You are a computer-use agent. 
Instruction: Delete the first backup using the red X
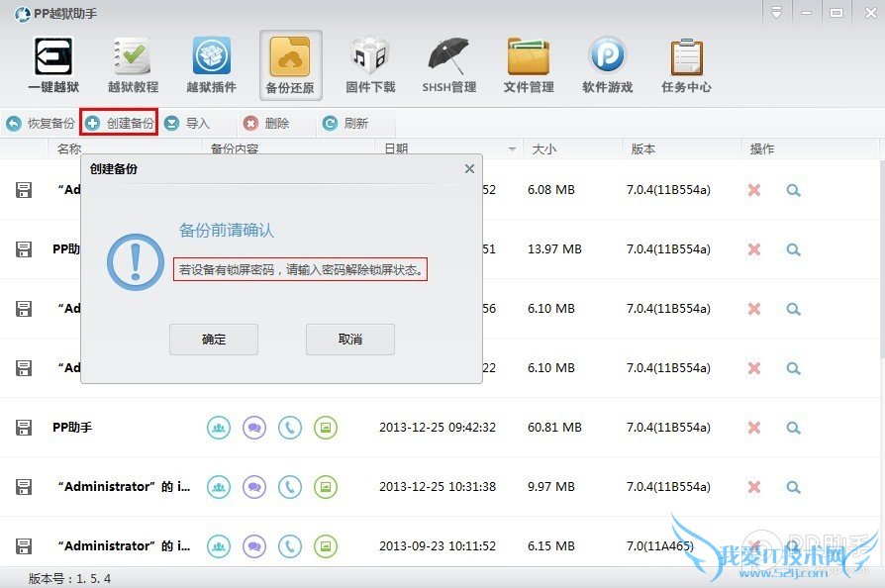[753, 189]
